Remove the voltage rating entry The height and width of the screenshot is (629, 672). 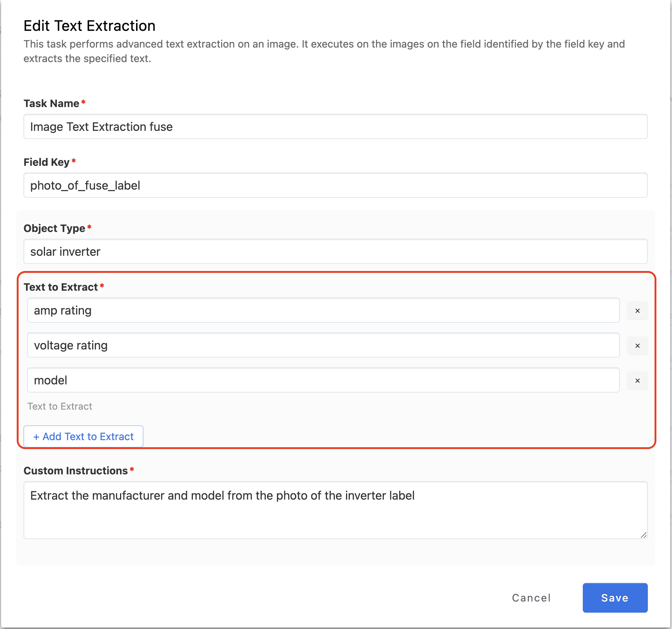pyautogui.click(x=637, y=346)
